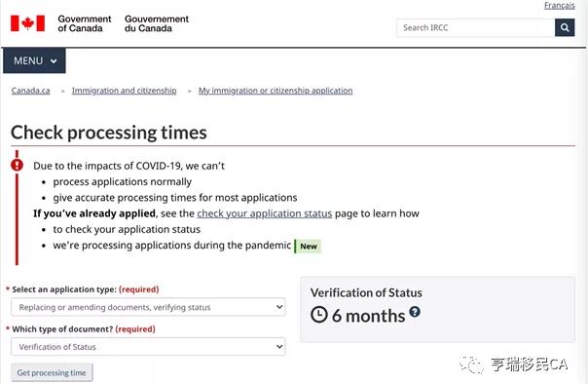Click the green New badge
Image resolution: width=588 pixels, height=384 pixels.
point(308,247)
